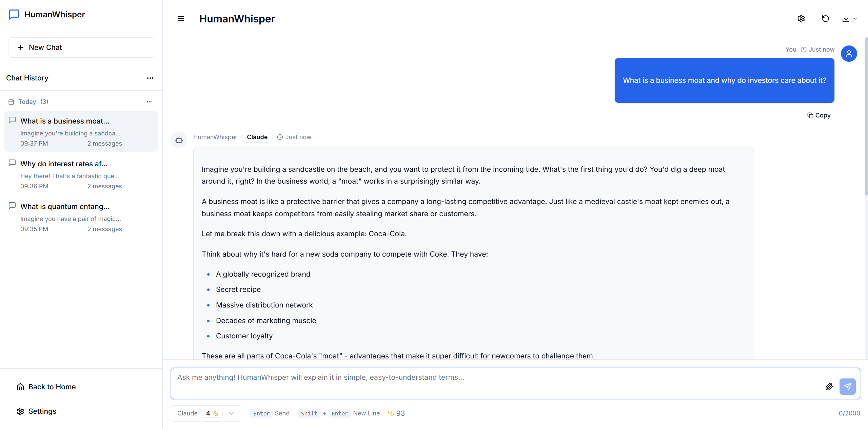Open the quantum entanglement chat
Image resolution: width=868 pixels, height=429 pixels.
[x=81, y=217]
